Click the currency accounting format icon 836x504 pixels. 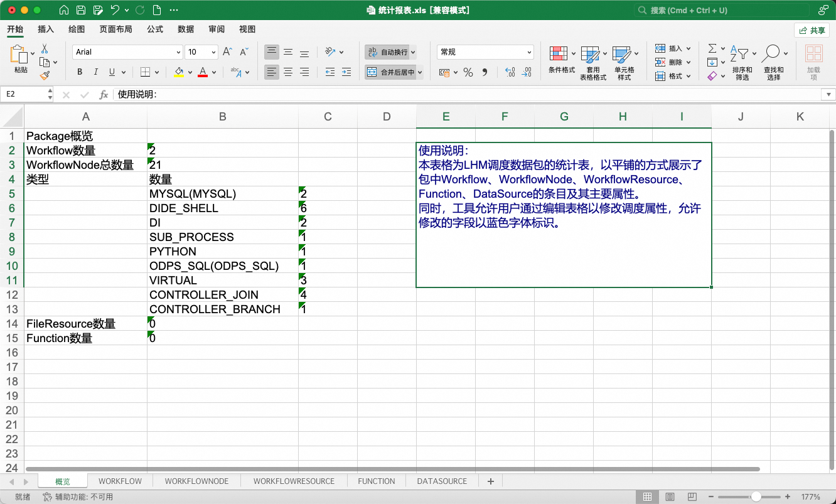point(444,72)
